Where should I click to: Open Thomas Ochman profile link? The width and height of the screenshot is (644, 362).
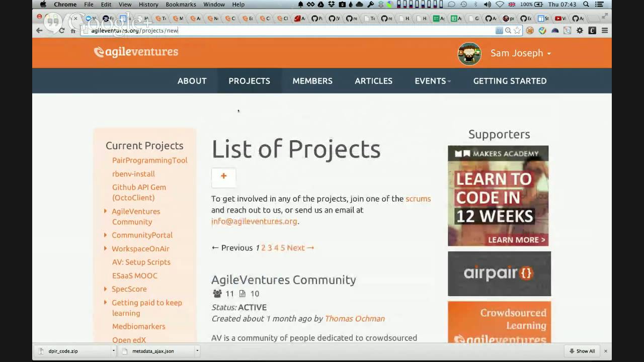pos(355,319)
